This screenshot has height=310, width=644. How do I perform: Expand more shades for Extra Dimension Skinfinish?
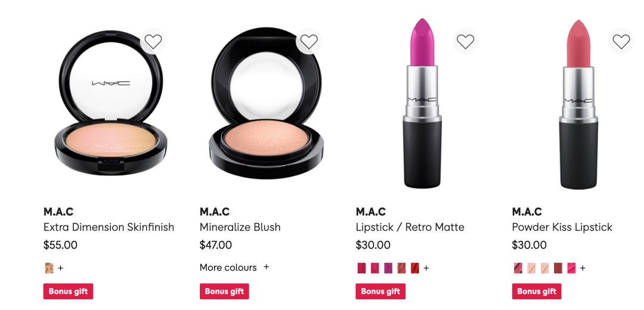pyautogui.click(x=61, y=268)
